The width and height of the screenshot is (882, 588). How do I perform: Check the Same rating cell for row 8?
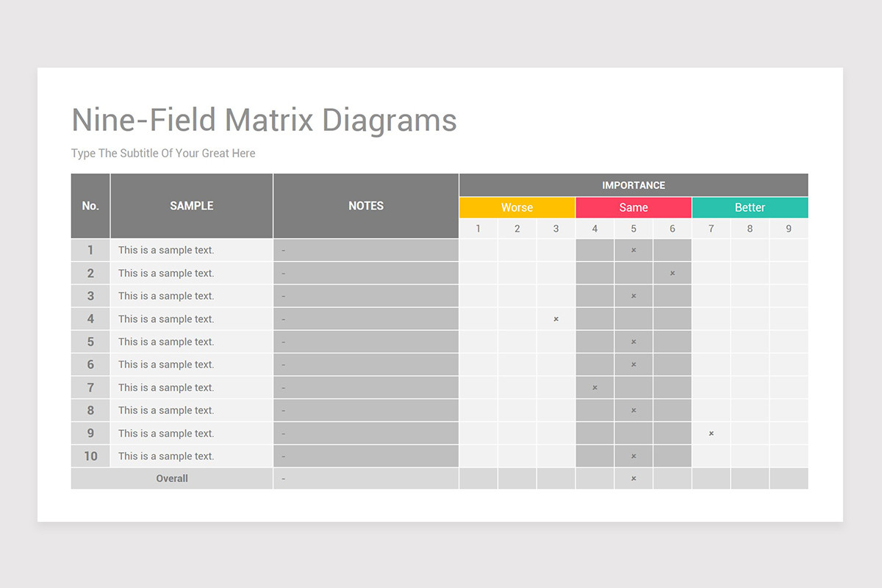point(634,409)
